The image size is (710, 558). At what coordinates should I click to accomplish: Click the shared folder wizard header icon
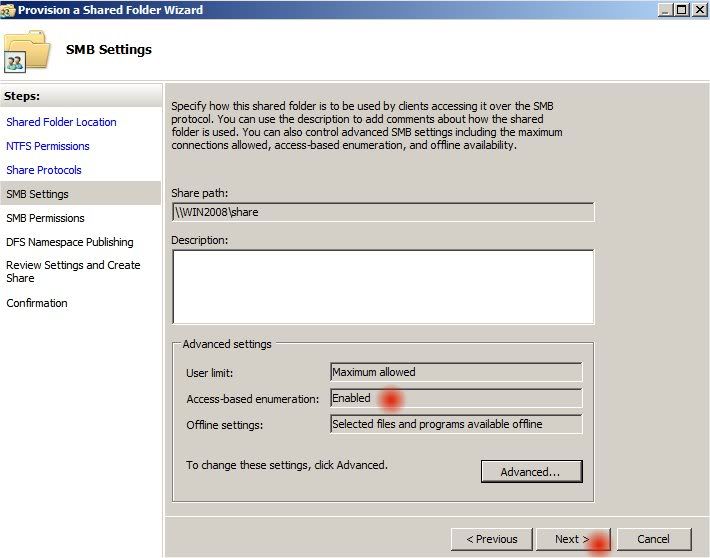click(x=27, y=51)
